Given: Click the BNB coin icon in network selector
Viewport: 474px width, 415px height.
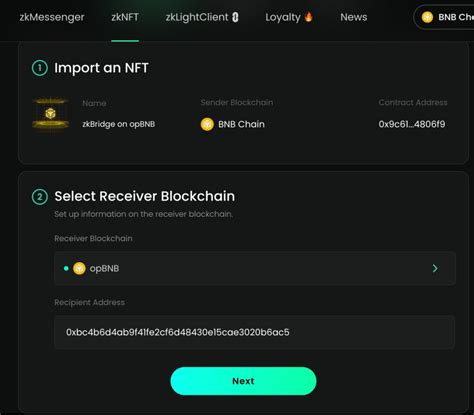Looking at the screenshot, I should pos(427,17).
